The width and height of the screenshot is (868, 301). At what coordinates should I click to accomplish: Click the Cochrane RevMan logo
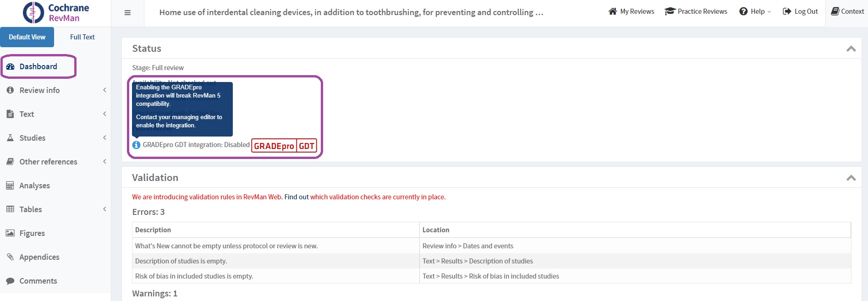tap(56, 13)
